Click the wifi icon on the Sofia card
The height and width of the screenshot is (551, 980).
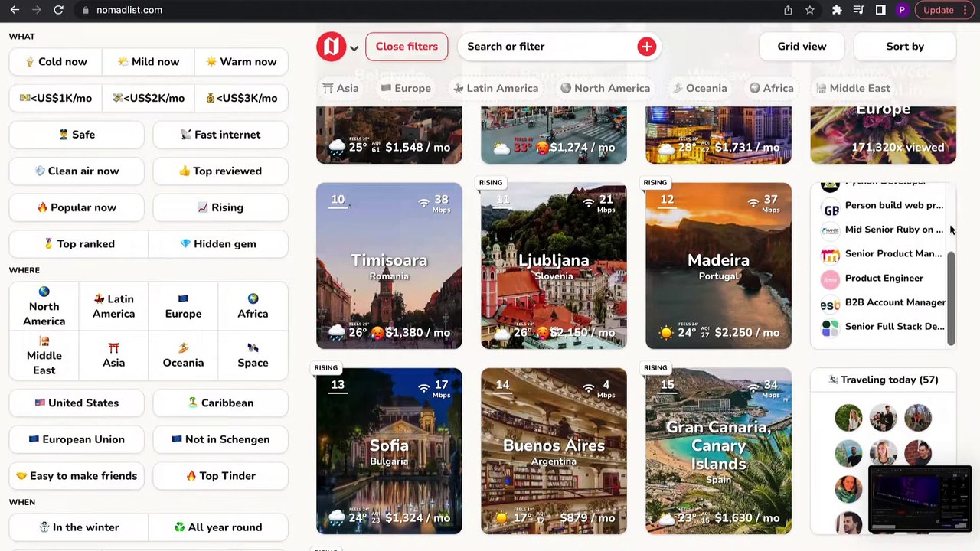(x=423, y=388)
